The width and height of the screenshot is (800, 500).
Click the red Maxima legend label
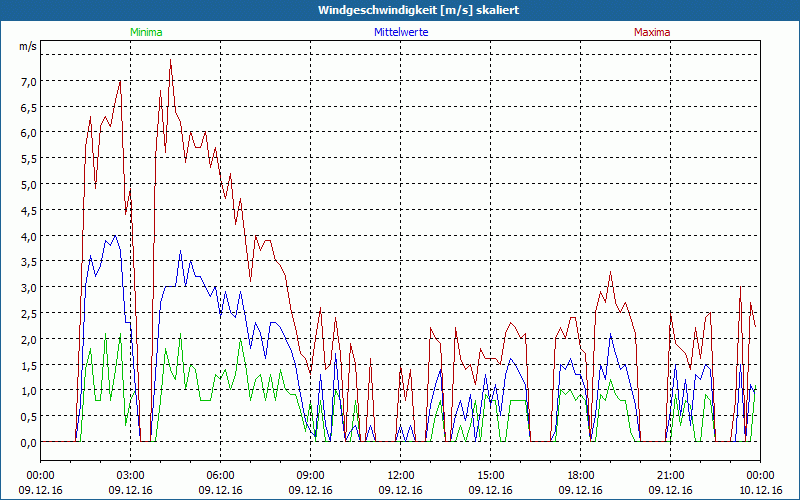(x=652, y=32)
